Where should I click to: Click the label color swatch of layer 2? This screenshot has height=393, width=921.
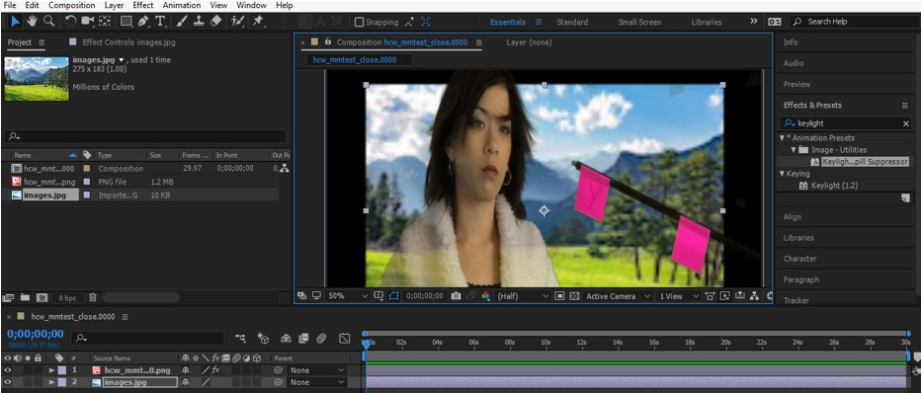coord(62,382)
